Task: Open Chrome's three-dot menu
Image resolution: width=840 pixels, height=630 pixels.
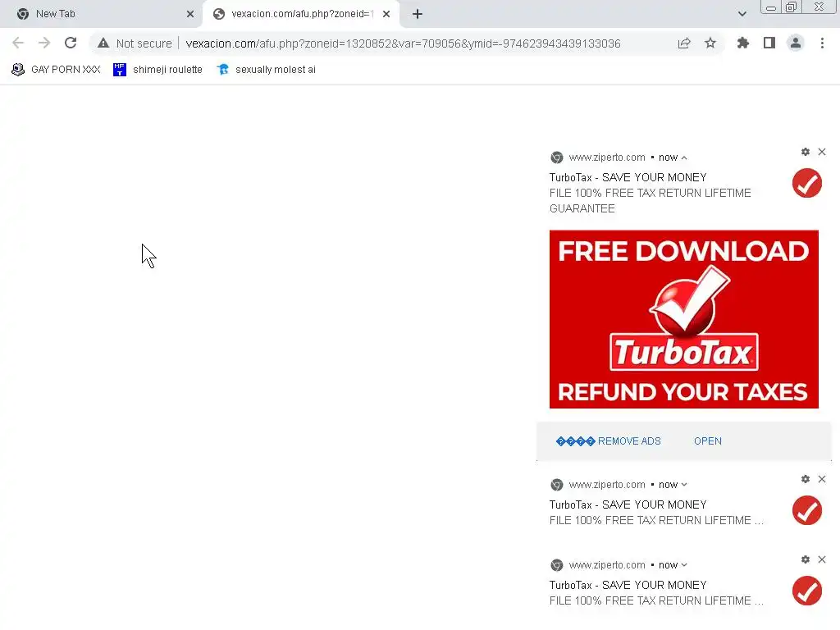Action: [822, 43]
